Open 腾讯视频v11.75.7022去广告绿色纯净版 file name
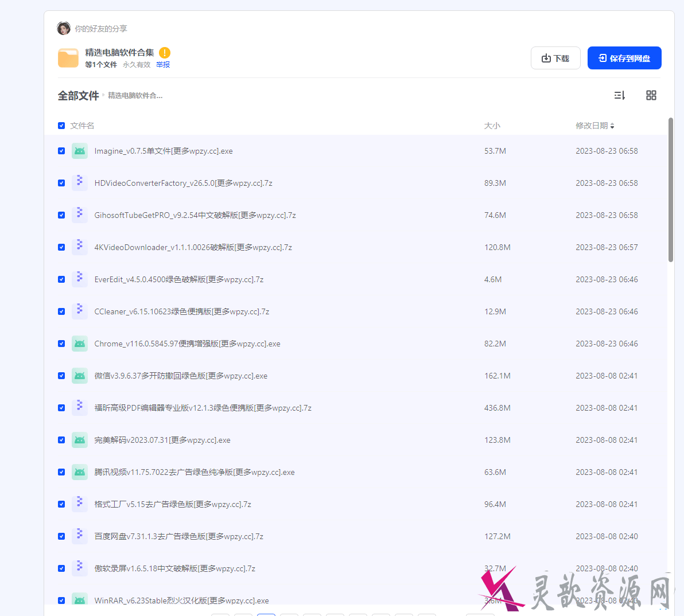 [x=195, y=472]
